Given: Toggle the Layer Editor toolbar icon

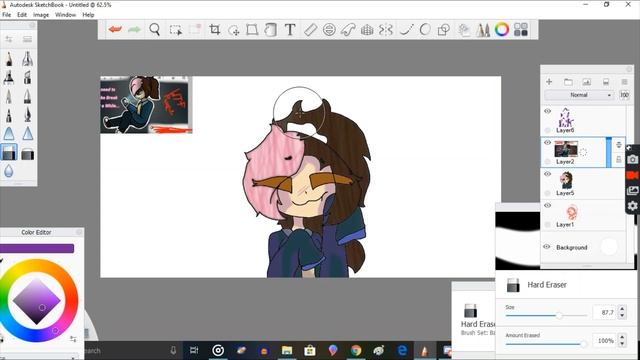Looking at the screenshot, I should pyautogui.click(x=464, y=30).
